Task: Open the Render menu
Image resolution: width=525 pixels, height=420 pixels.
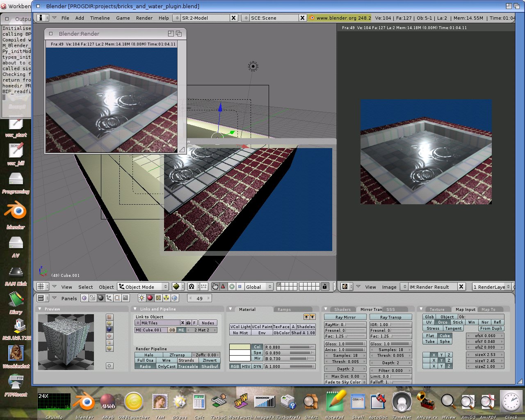Action: click(144, 18)
